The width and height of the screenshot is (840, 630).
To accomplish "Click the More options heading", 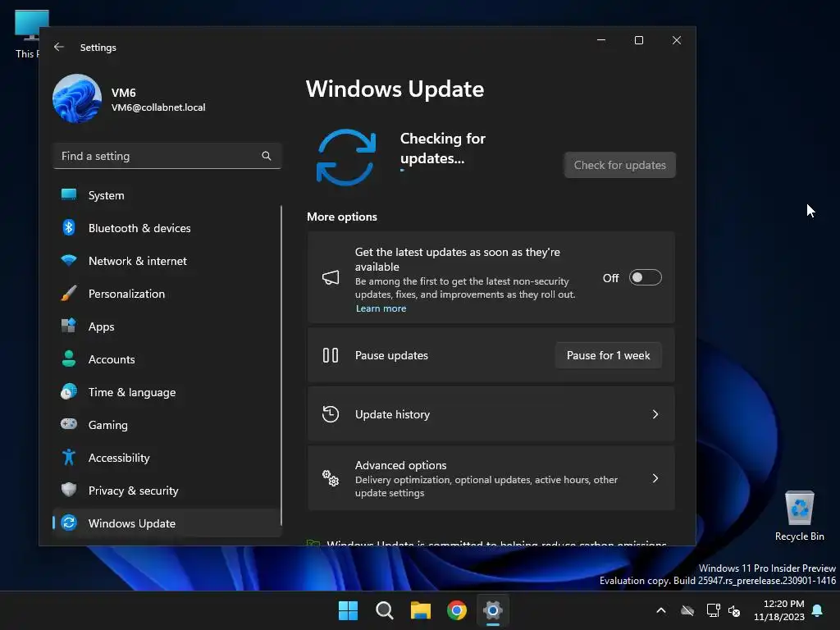I will tap(342, 217).
